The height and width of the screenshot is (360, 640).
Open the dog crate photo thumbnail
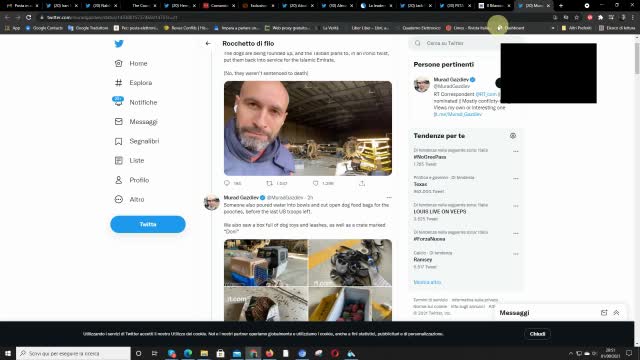266,262
